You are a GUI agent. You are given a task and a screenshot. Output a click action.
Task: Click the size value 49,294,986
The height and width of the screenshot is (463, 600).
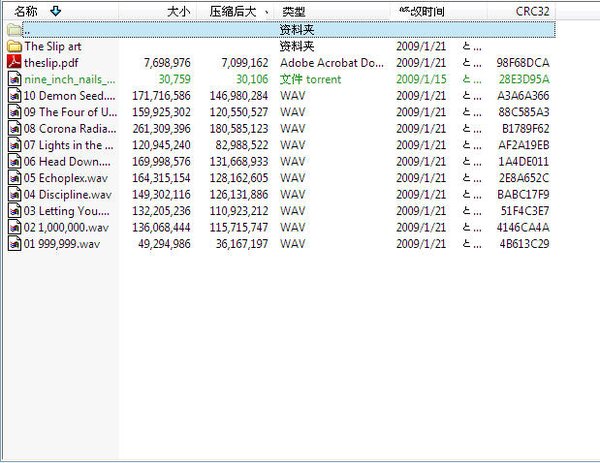165,244
